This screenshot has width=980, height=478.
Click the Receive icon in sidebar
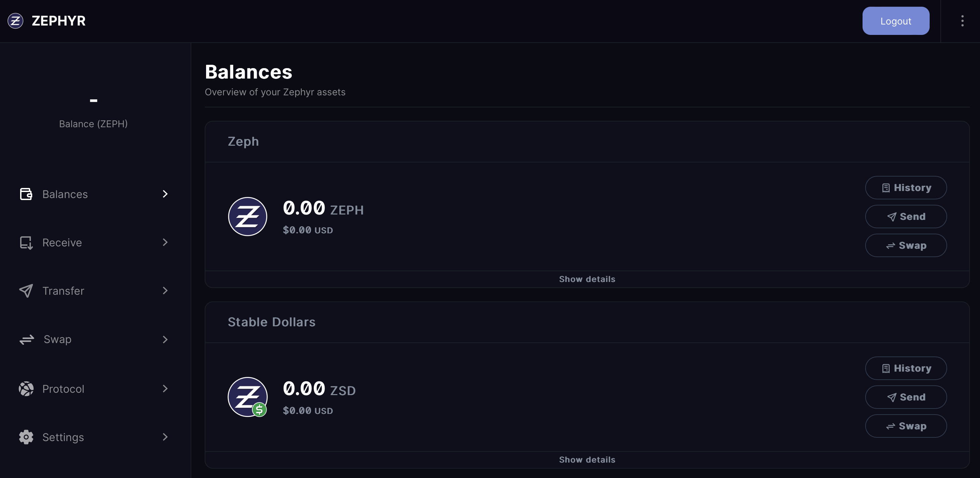click(x=26, y=242)
